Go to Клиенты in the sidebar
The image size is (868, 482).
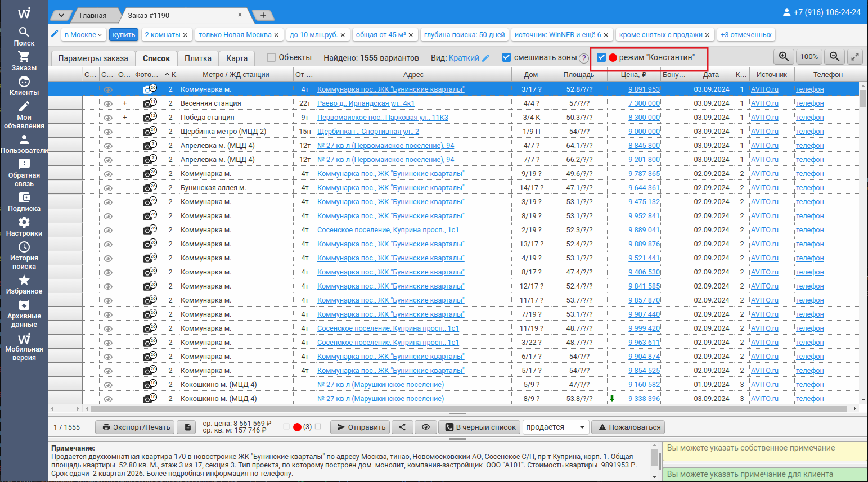24,86
